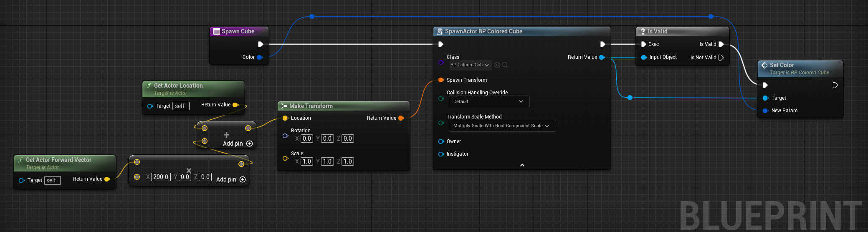Click the Is Not Valid exec pin

click(721, 58)
